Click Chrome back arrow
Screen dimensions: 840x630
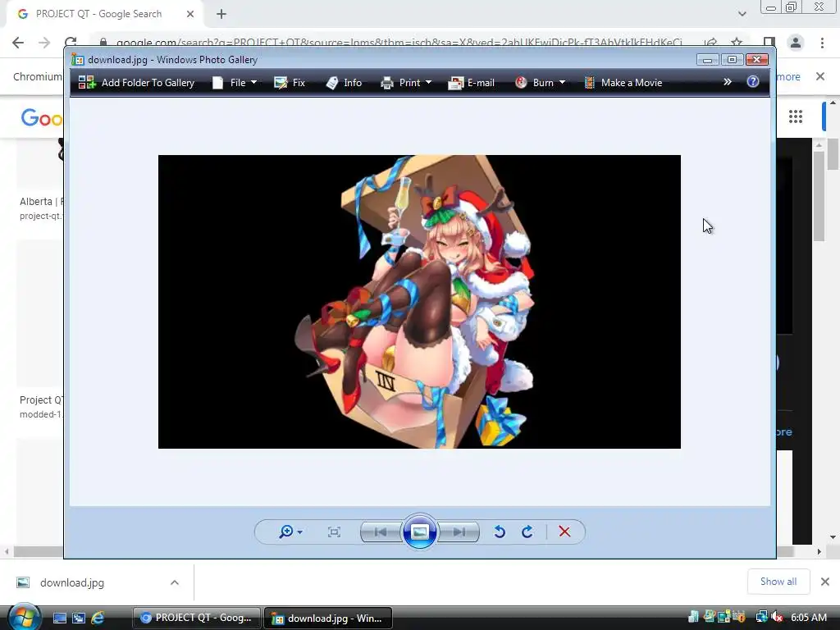[x=18, y=43]
